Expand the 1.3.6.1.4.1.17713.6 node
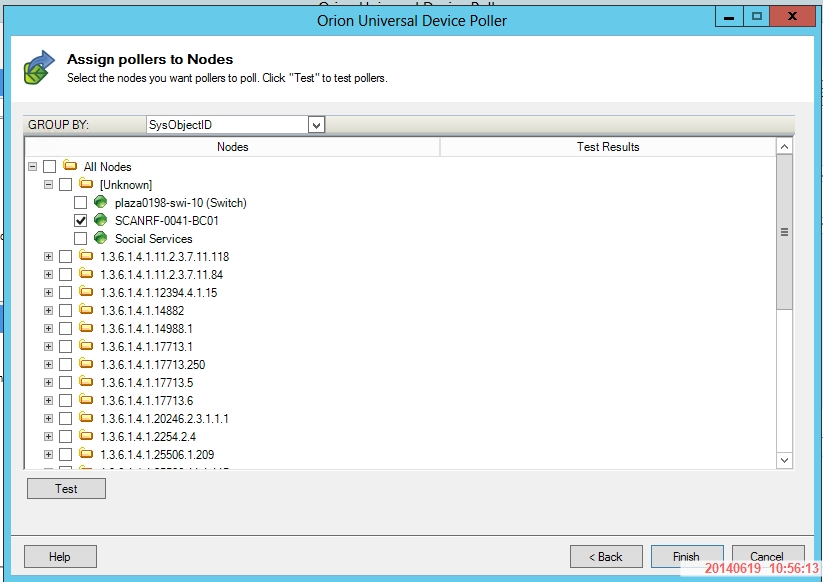Image resolution: width=823 pixels, height=582 pixels. (48, 400)
